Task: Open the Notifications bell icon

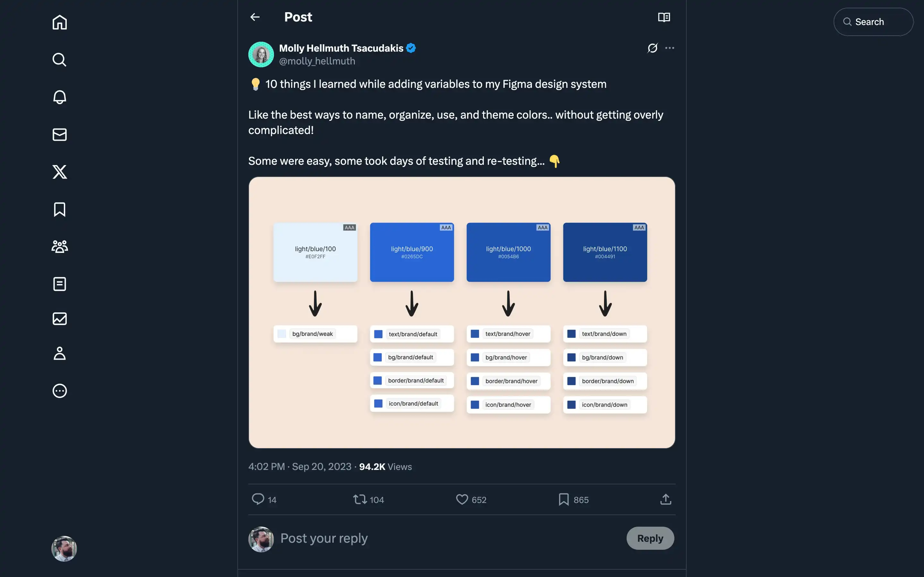Action: [x=60, y=97]
